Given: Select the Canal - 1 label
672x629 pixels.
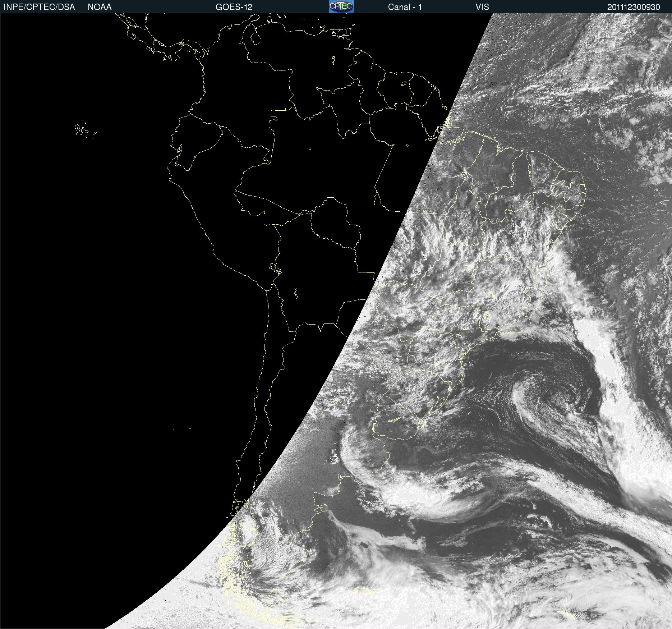Looking at the screenshot, I should point(405,7).
